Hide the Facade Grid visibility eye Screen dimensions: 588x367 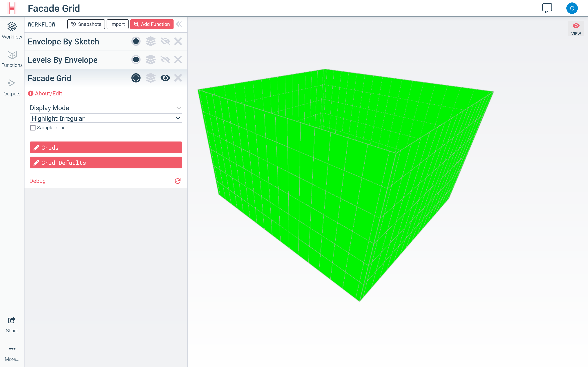pos(165,78)
